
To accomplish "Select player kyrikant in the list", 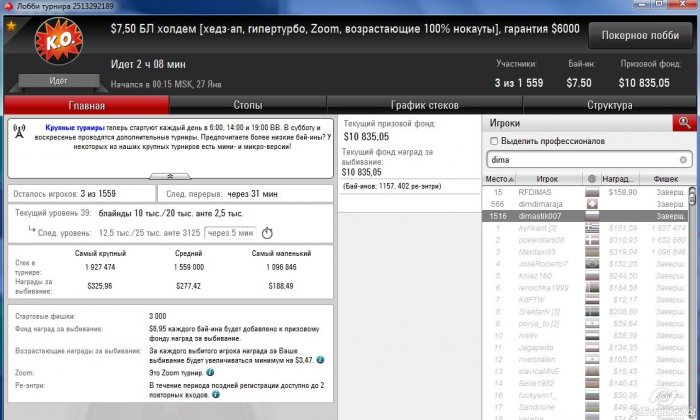I will pyautogui.click(x=585, y=228).
